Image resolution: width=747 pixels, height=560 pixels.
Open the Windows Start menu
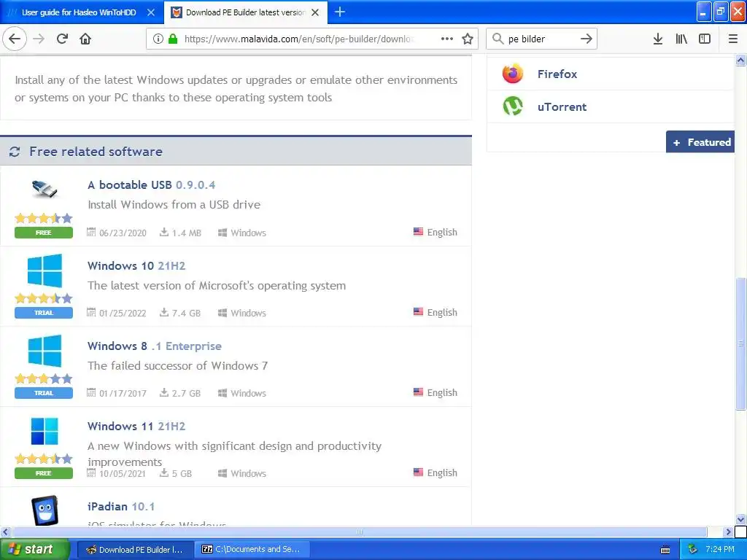[x=34, y=549]
